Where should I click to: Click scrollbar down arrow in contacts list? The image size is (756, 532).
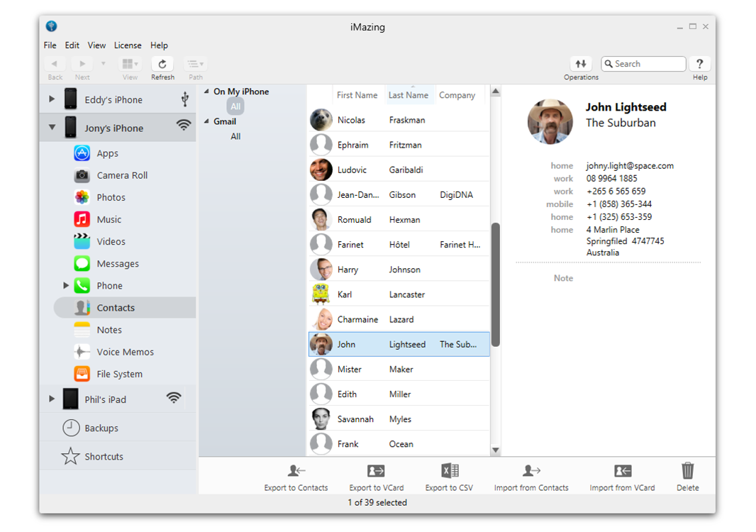click(x=495, y=450)
